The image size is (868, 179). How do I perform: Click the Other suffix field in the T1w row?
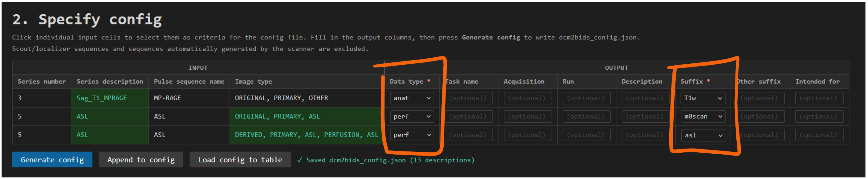pyautogui.click(x=761, y=98)
